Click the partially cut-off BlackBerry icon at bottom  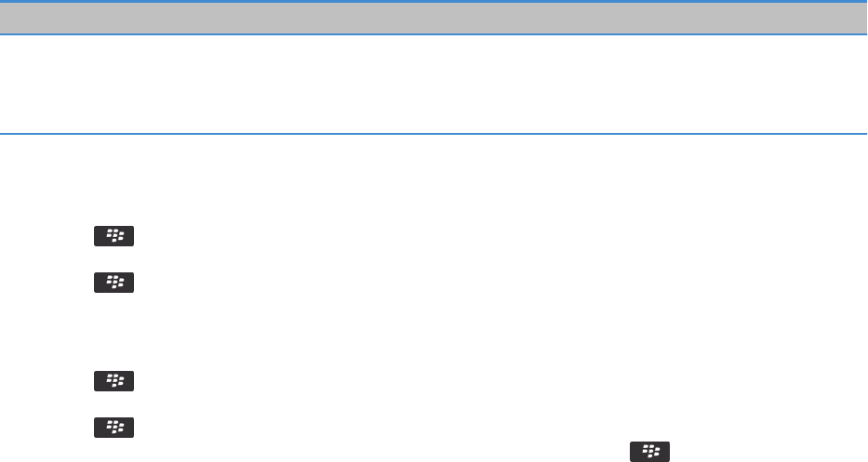pos(649,452)
